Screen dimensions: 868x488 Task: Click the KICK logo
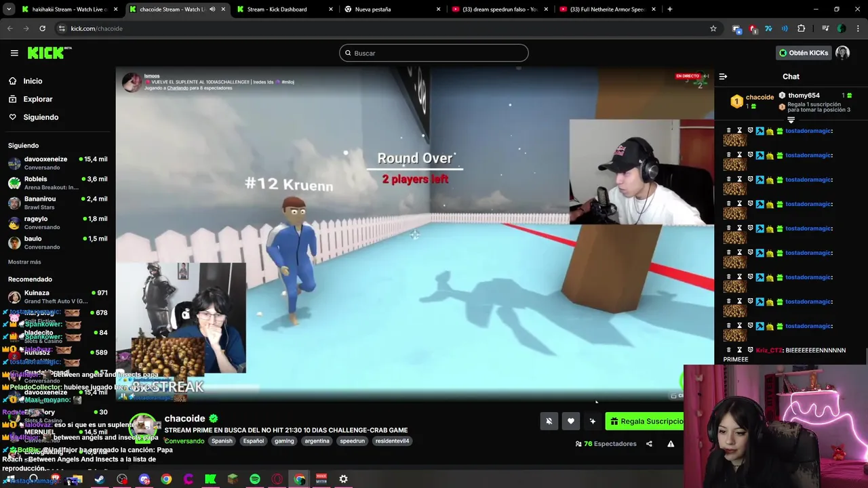50,53
